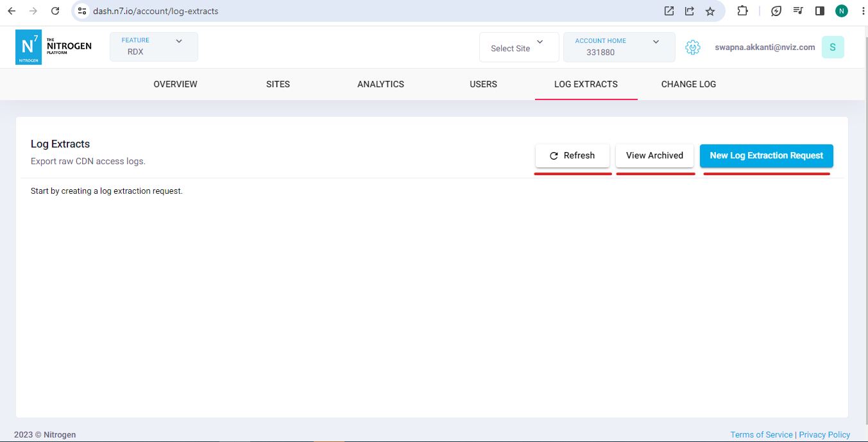Screen dimensions: 868x442
Task: Open the media control music icon
Action: click(x=797, y=11)
